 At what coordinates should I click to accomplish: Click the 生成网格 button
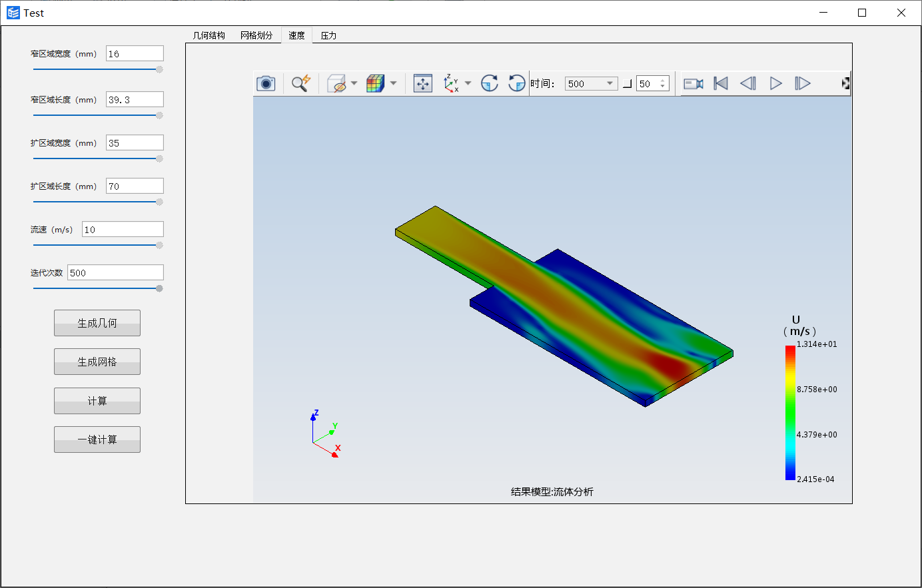tap(97, 362)
